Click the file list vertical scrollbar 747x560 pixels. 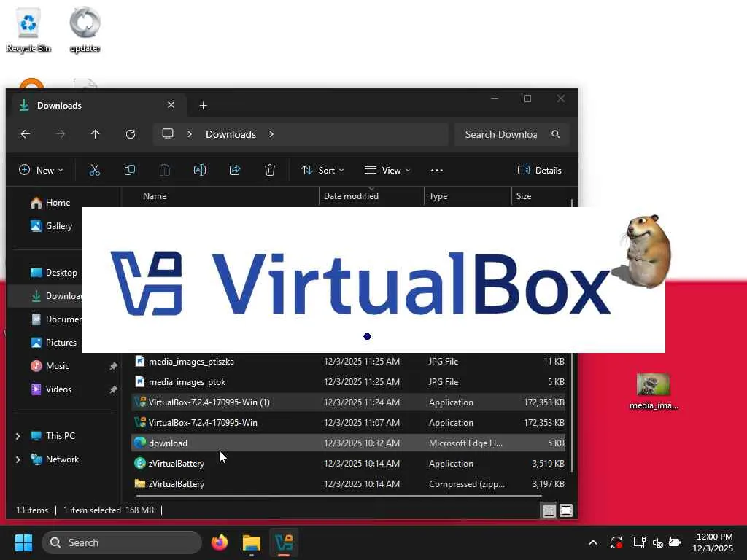coord(572,335)
